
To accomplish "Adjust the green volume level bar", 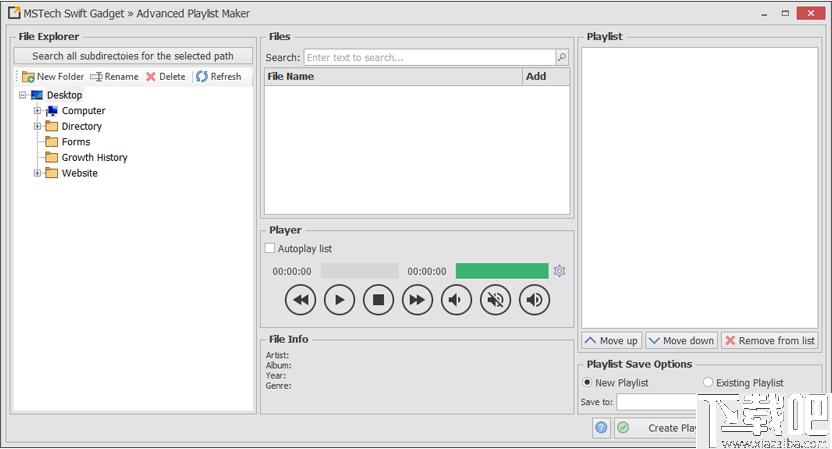I will point(502,271).
